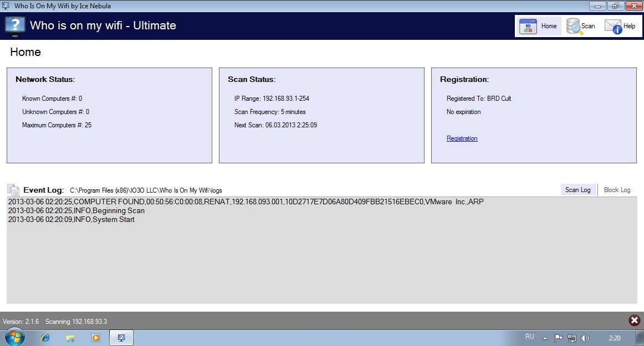
Task: Switch to the Scan Log tab
Action: click(x=578, y=190)
